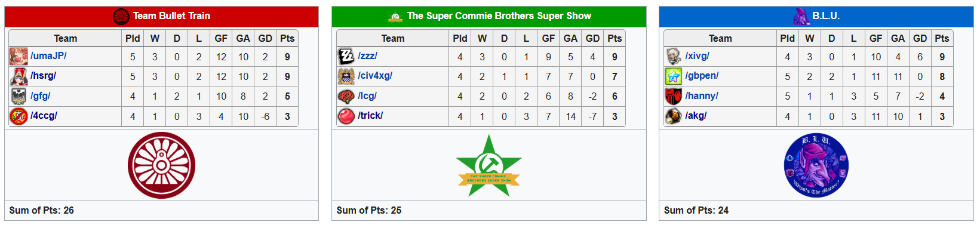980x225 pixels.
Task: Open the /umaJP/ team link
Action: 48,56
